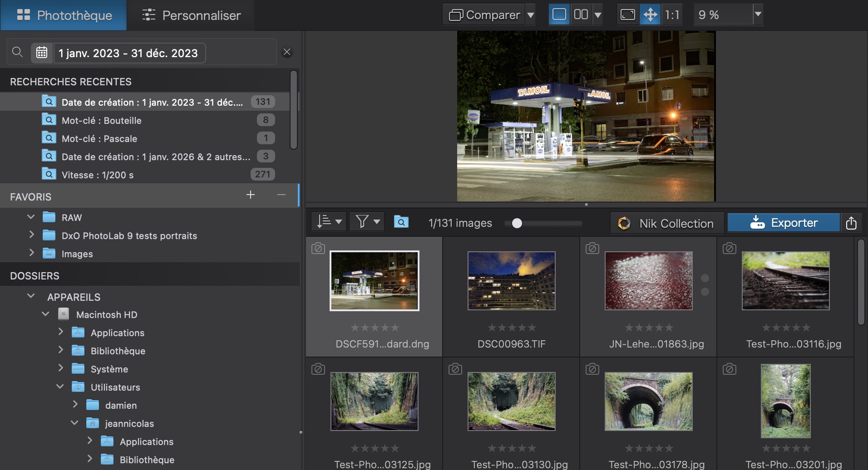Toggle single image view mode
Image resolution: width=868 pixels, height=470 pixels.
[559, 15]
